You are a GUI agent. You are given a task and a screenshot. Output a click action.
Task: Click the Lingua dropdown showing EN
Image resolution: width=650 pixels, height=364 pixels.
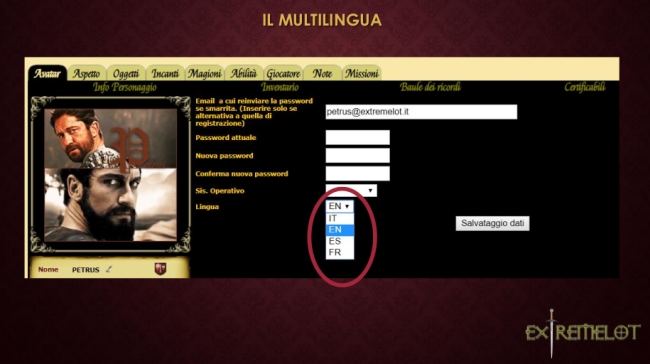pyautogui.click(x=340, y=206)
